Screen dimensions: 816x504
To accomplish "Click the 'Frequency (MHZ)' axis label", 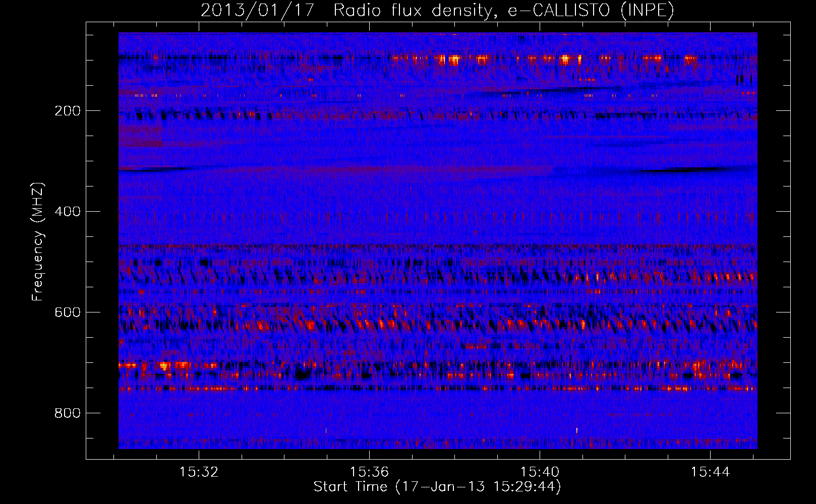I will click(38, 242).
